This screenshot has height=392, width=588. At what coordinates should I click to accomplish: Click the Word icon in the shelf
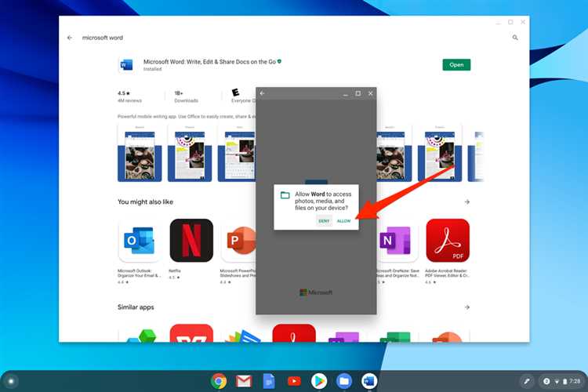click(x=369, y=381)
